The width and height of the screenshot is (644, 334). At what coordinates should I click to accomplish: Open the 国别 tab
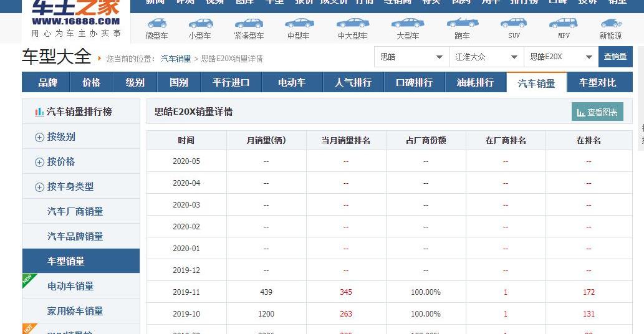click(x=179, y=82)
